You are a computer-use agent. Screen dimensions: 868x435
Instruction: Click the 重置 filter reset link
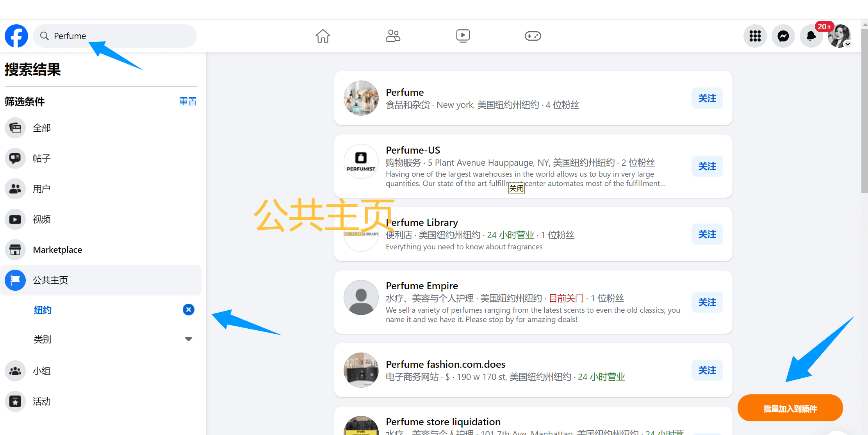(x=188, y=101)
